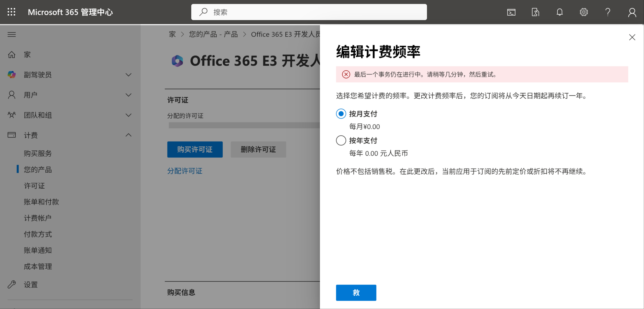
Task: Open the settings gear in header
Action: click(584, 12)
